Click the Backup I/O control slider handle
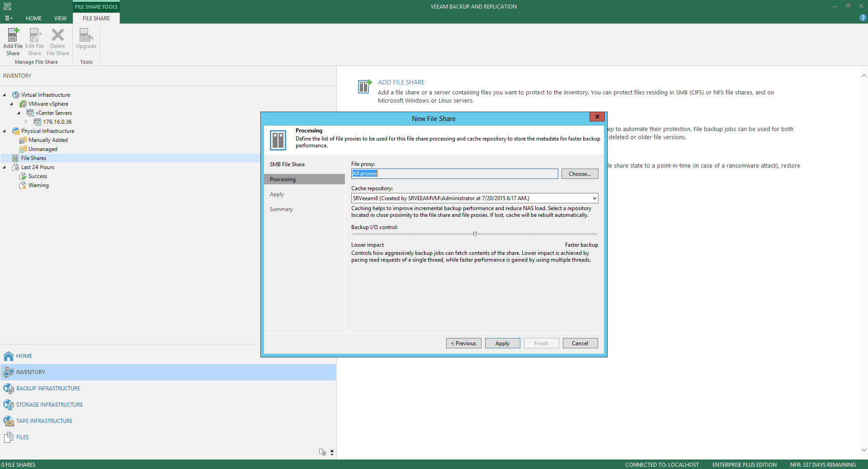Image resolution: width=868 pixels, height=469 pixels. [x=475, y=234]
